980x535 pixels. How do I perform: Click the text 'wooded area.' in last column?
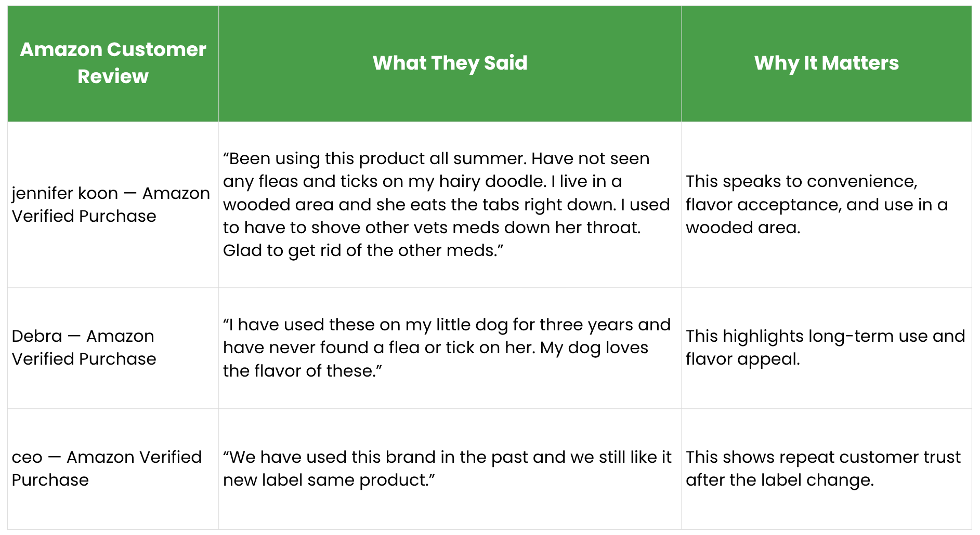point(743,228)
